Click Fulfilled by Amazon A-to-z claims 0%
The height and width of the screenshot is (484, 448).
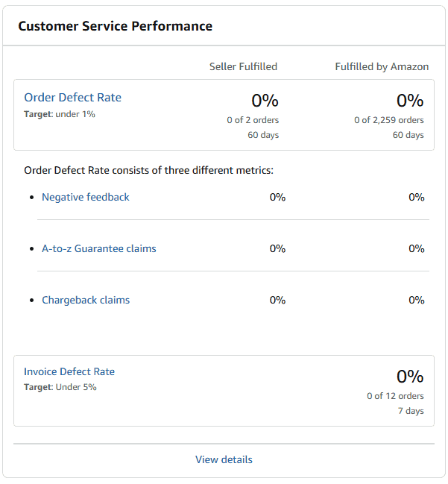416,248
